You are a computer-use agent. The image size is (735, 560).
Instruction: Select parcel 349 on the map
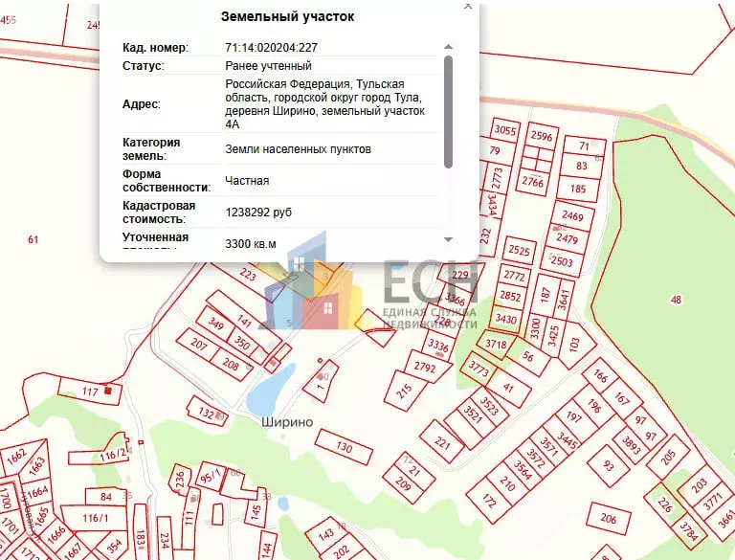point(215,324)
